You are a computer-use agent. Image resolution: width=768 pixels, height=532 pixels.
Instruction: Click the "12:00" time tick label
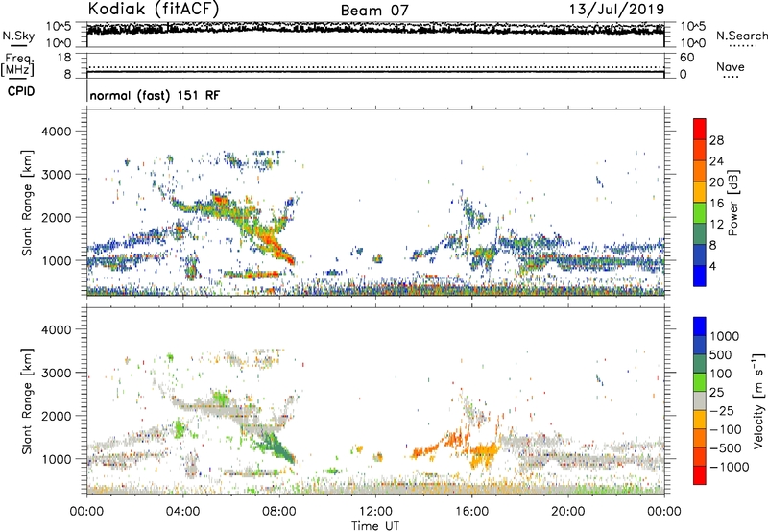[x=375, y=512]
